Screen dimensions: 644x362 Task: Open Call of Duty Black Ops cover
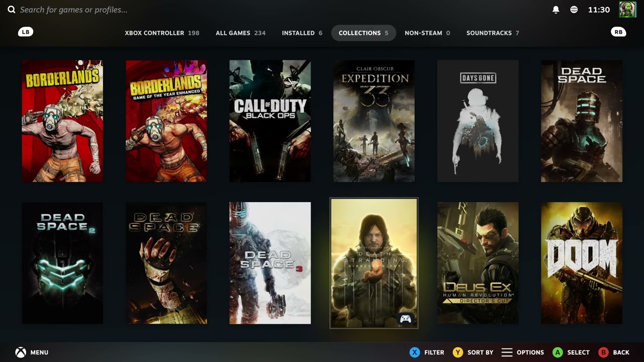coord(270,121)
